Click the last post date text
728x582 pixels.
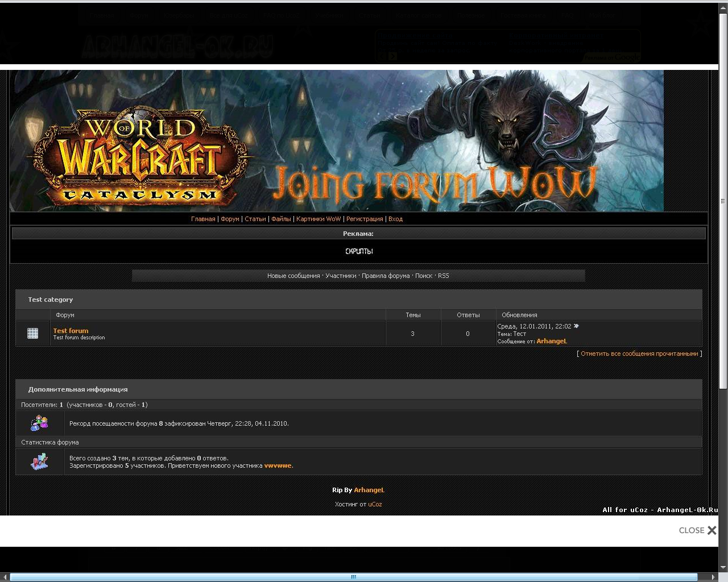(x=534, y=326)
